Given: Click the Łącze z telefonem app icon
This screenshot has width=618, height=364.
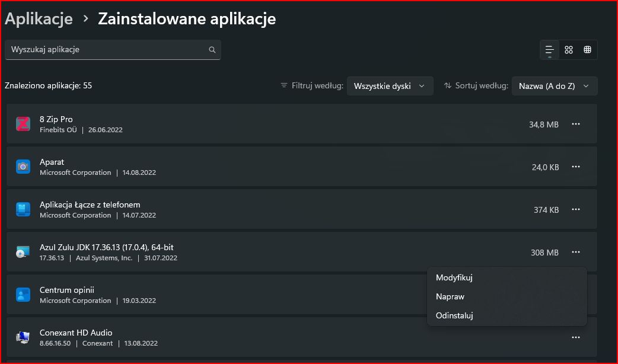Looking at the screenshot, I should (x=23, y=209).
